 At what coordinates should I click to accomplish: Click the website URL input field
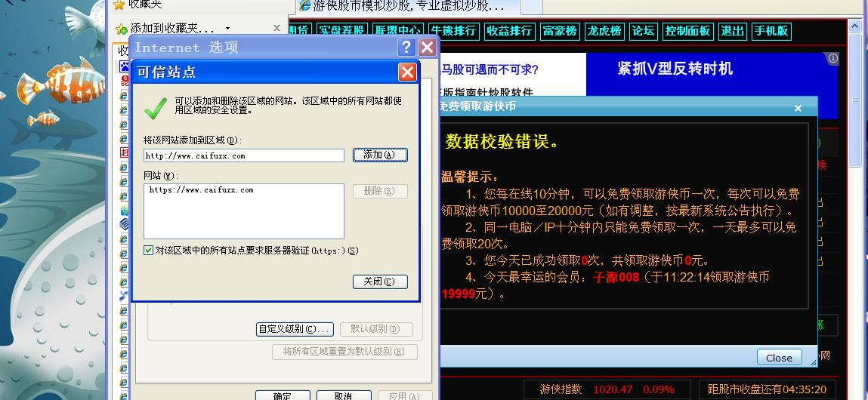[243, 155]
